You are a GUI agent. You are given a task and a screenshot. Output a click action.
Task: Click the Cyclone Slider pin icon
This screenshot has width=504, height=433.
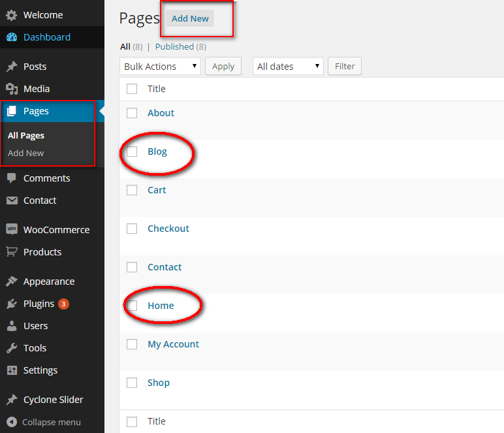[x=12, y=400]
